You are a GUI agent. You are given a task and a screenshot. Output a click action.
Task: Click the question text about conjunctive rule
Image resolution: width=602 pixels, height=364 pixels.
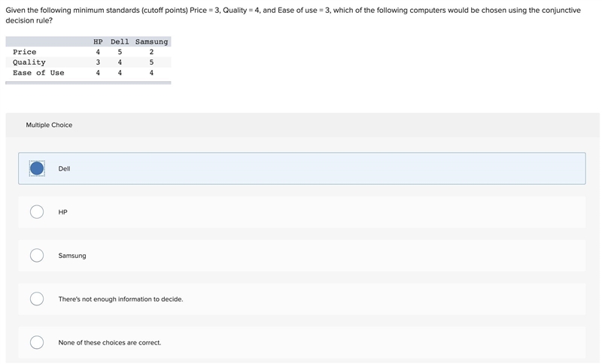pos(293,15)
